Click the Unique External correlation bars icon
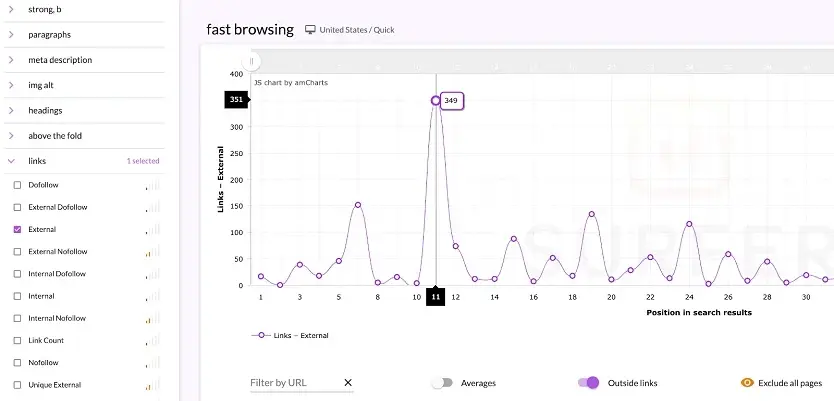834x401 pixels. (153, 385)
